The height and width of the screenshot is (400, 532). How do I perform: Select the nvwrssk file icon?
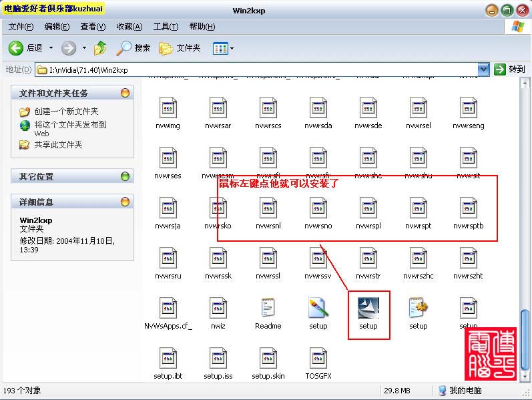pos(218,258)
